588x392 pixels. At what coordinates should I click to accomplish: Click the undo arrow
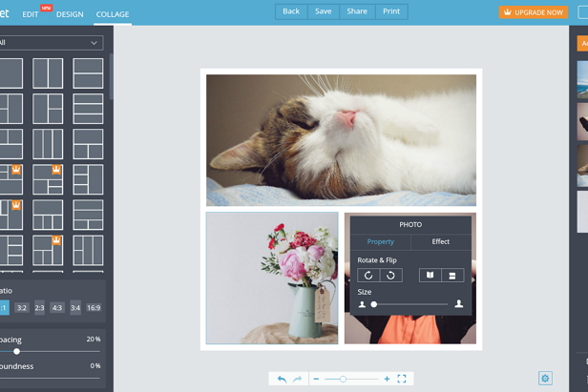[282, 379]
